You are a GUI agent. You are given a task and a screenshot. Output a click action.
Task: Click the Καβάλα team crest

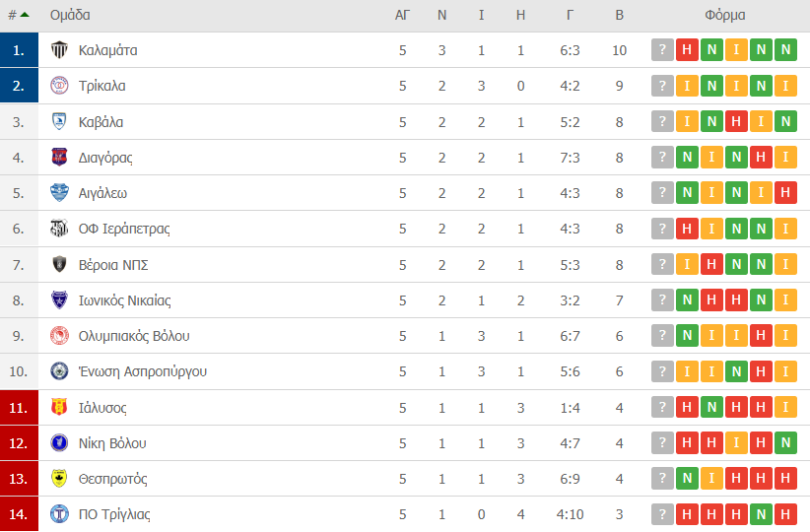[x=59, y=122]
